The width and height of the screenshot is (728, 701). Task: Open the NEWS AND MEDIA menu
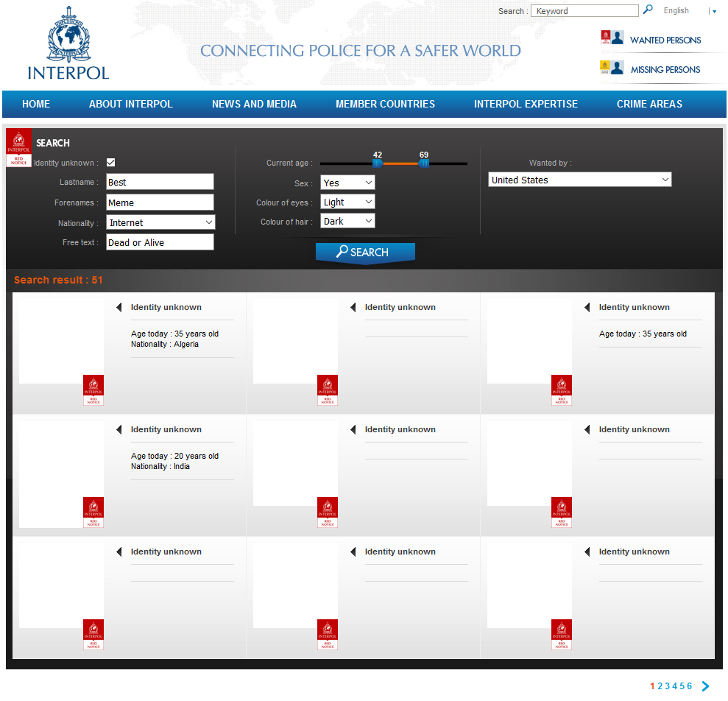pos(255,104)
